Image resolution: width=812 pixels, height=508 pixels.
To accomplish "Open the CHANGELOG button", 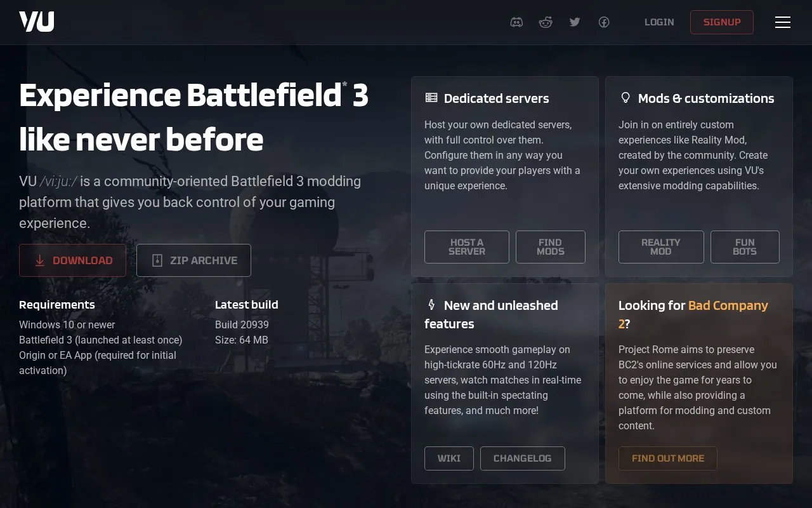I will tap(523, 458).
